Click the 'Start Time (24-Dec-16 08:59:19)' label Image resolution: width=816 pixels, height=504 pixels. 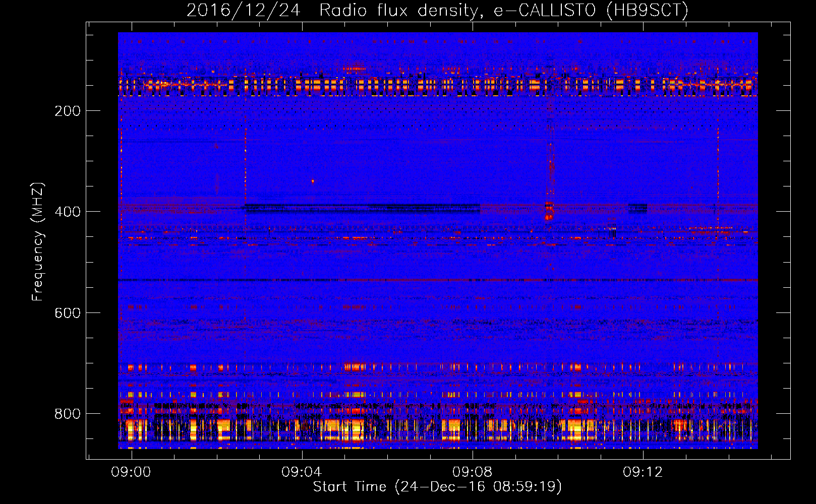pos(437,487)
